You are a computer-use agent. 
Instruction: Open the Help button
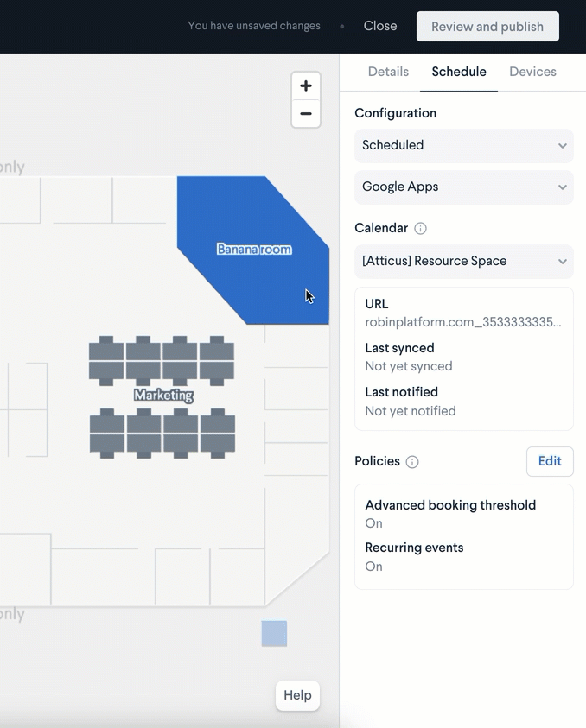point(297,695)
